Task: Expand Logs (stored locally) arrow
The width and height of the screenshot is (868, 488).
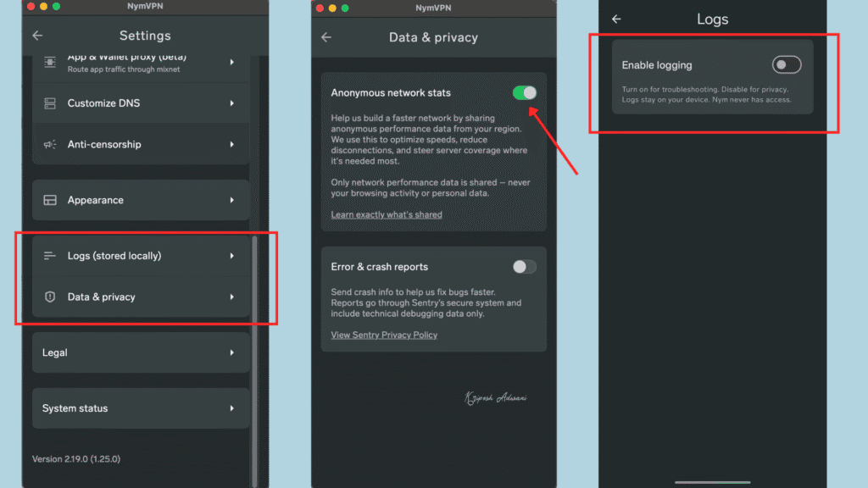Action: click(x=232, y=256)
